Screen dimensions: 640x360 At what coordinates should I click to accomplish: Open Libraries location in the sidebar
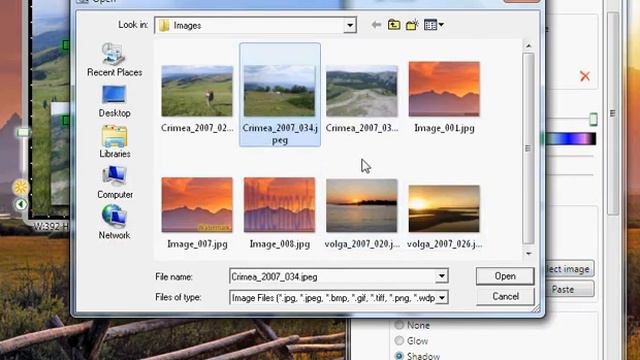pos(115,142)
